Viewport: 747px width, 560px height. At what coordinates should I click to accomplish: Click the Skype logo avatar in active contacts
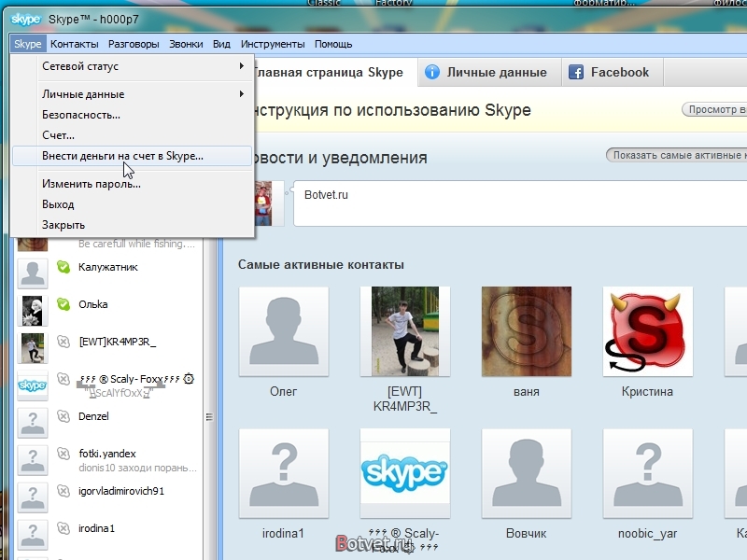pyautogui.click(x=405, y=473)
